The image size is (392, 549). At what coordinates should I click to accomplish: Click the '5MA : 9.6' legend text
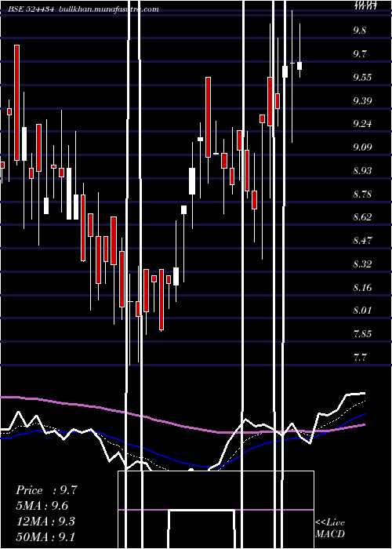pyautogui.click(x=42, y=506)
